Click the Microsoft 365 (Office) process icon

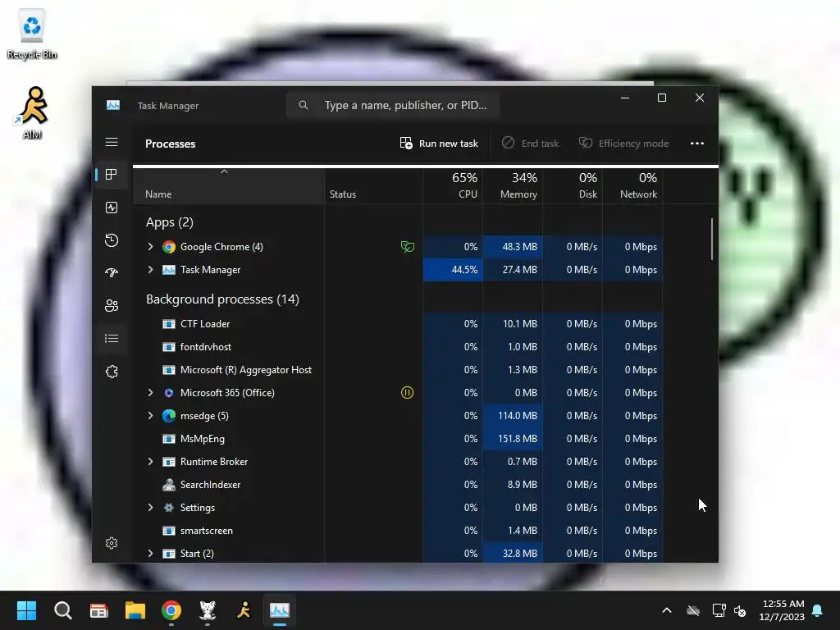(169, 393)
